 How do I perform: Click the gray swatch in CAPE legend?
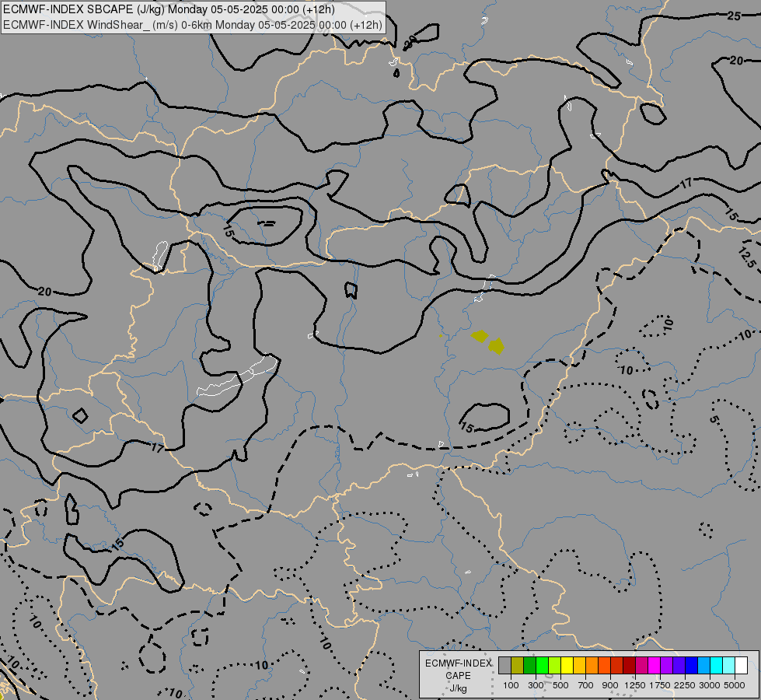504,666
